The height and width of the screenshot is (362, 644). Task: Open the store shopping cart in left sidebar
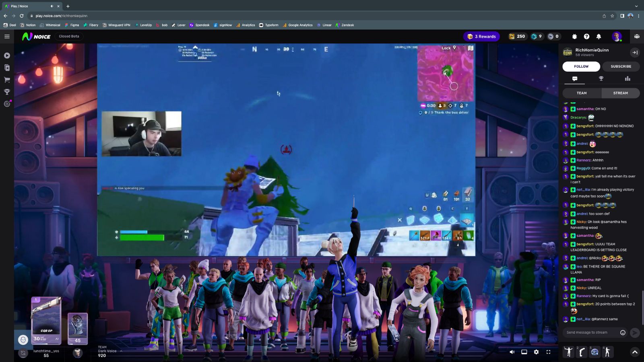pos(6,80)
